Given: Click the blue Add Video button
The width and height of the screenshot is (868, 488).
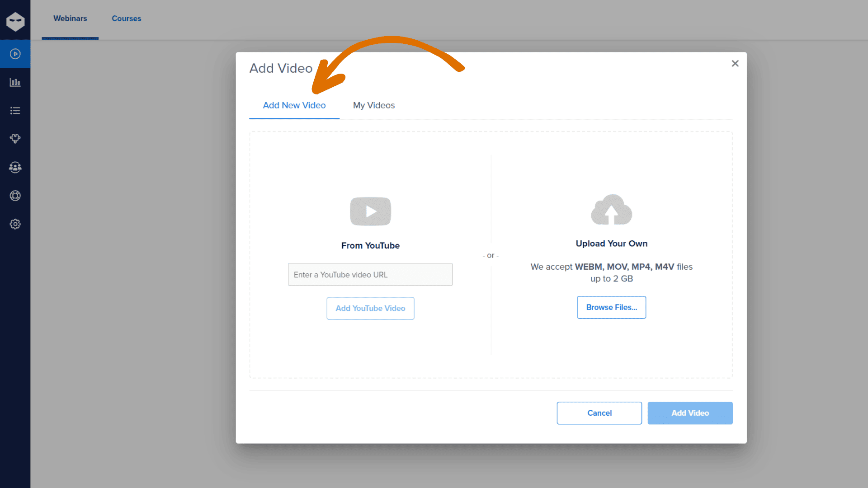Looking at the screenshot, I should pyautogui.click(x=690, y=413).
